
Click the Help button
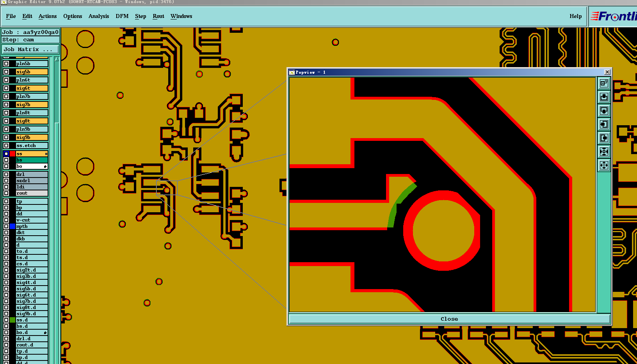[x=575, y=16]
